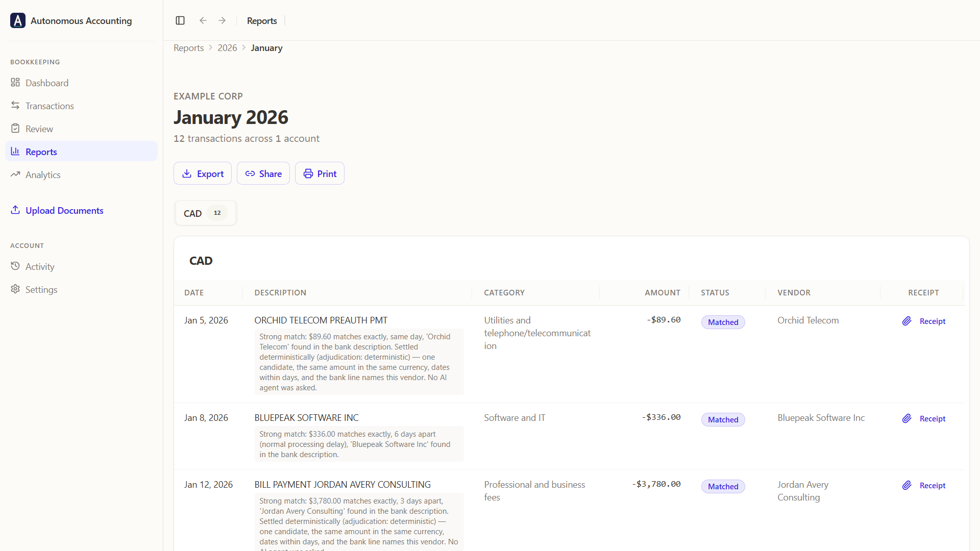Go forward with the right arrow
Viewport: 980px width, 551px height.
(222, 20)
